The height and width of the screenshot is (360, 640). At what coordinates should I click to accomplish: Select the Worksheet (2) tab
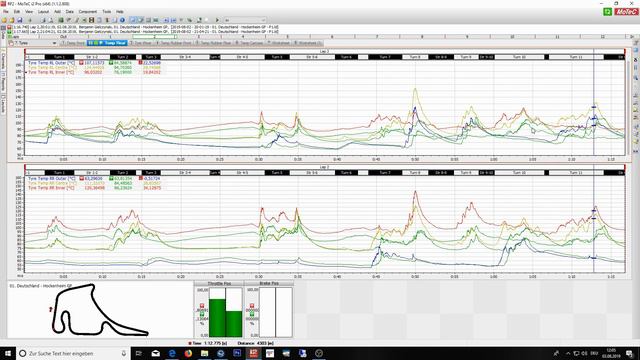(x=308, y=43)
